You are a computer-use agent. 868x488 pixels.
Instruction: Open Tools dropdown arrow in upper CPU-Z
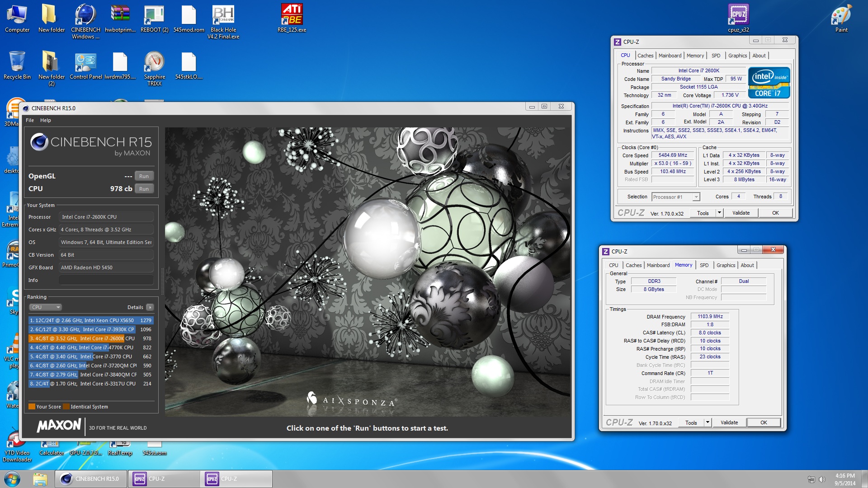point(719,213)
